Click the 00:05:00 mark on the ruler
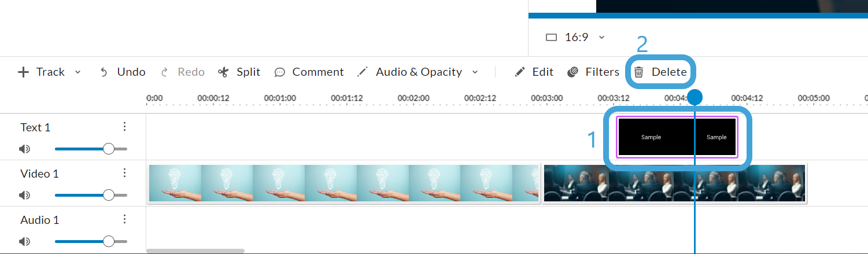 click(x=814, y=98)
